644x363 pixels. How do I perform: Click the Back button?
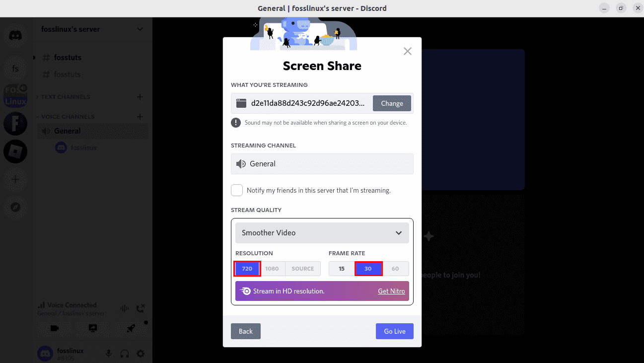[246, 331]
